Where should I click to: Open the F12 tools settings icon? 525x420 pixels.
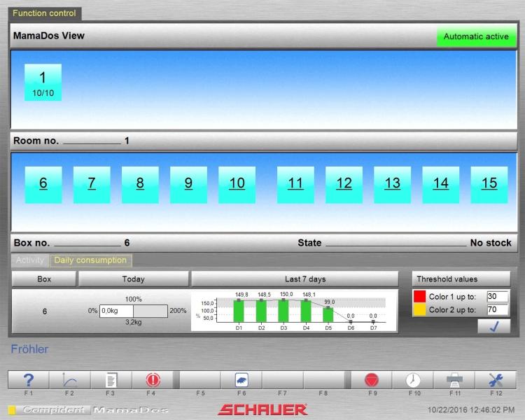click(496, 380)
